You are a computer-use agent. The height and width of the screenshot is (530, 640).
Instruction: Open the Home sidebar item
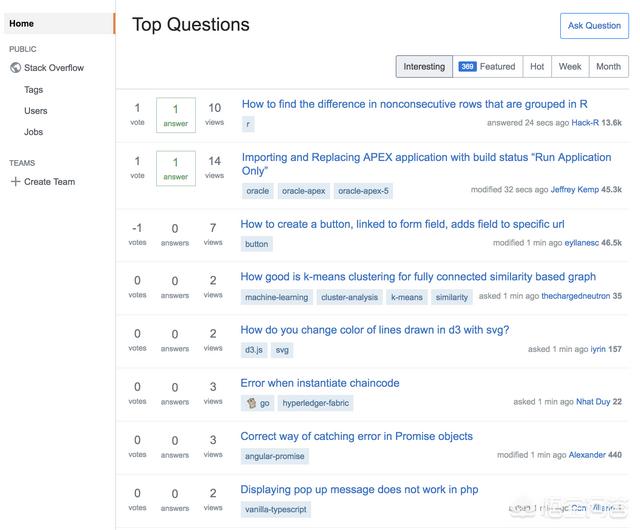59,23
